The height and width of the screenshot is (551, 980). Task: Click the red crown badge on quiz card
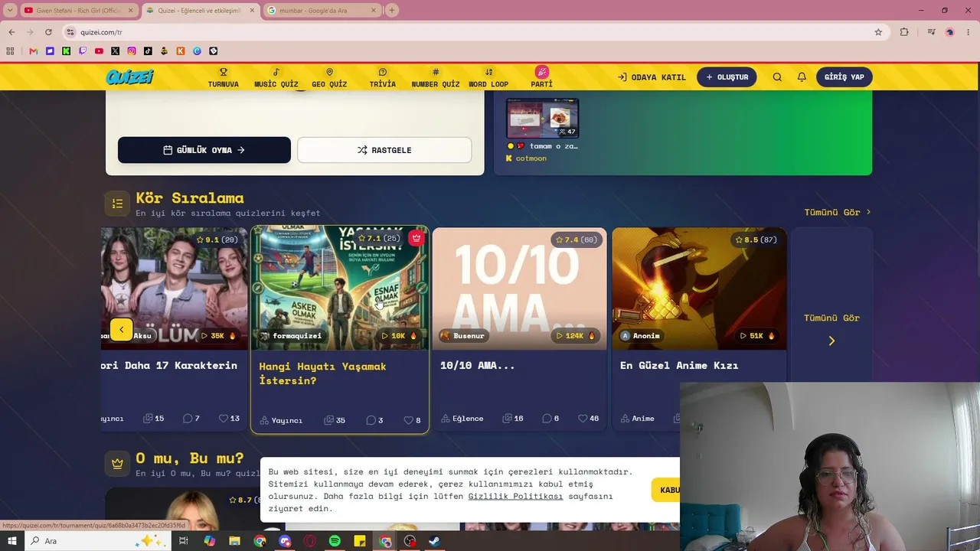pyautogui.click(x=416, y=238)
